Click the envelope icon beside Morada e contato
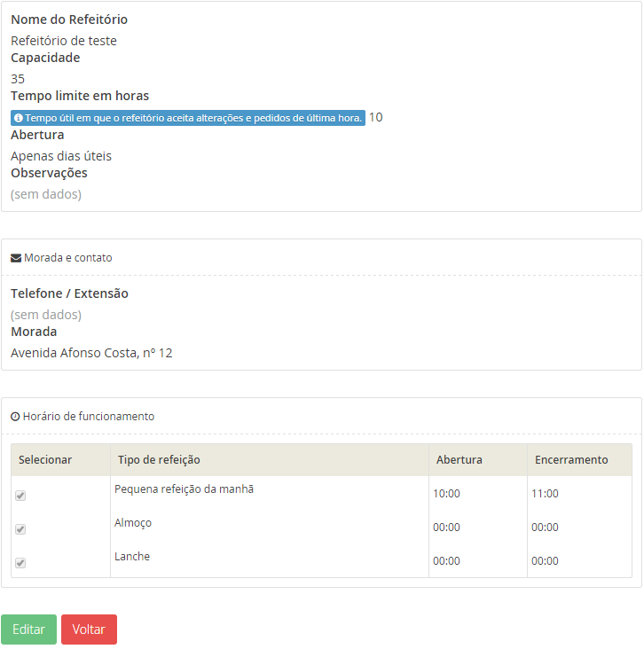This screenshot has width=644, height=649. coord(16,258)
